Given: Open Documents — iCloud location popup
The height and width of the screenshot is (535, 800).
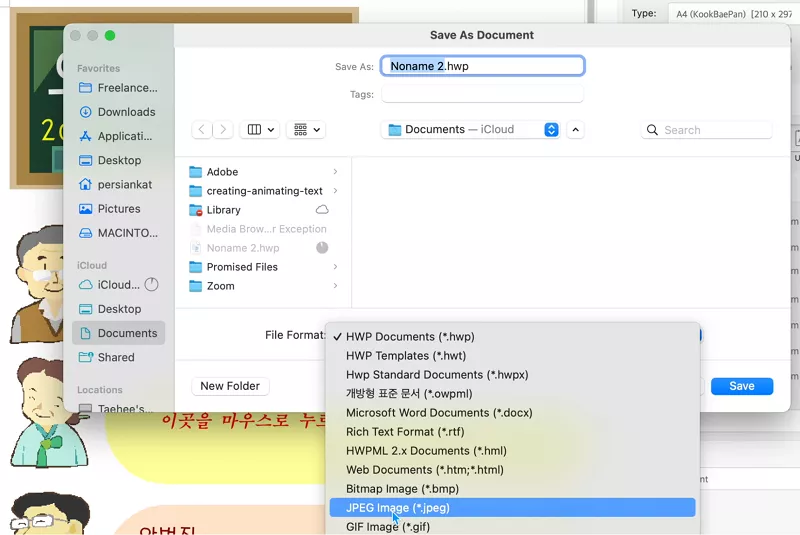Looking at the screenshot, I should click(x=470, y=130).
